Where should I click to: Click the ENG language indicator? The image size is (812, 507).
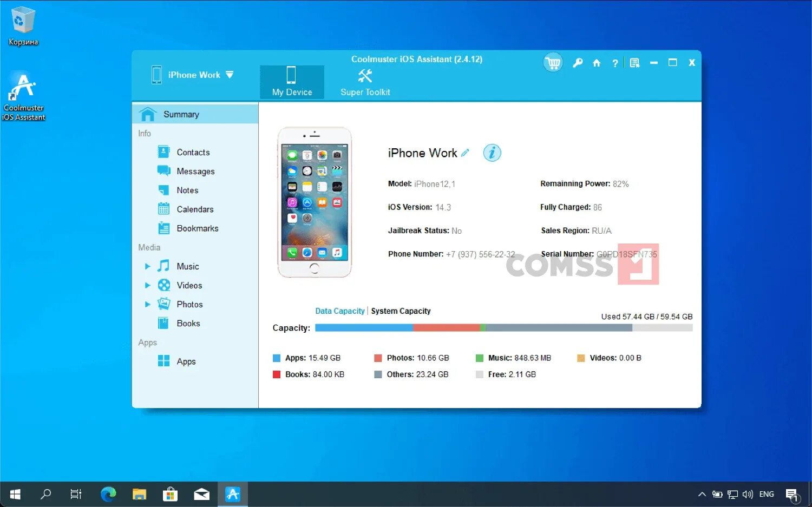(x=767, y=494)
